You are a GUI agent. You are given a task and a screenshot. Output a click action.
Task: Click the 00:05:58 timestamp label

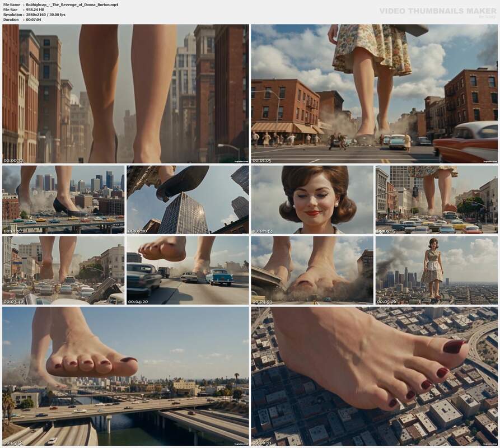click(13, 442)
